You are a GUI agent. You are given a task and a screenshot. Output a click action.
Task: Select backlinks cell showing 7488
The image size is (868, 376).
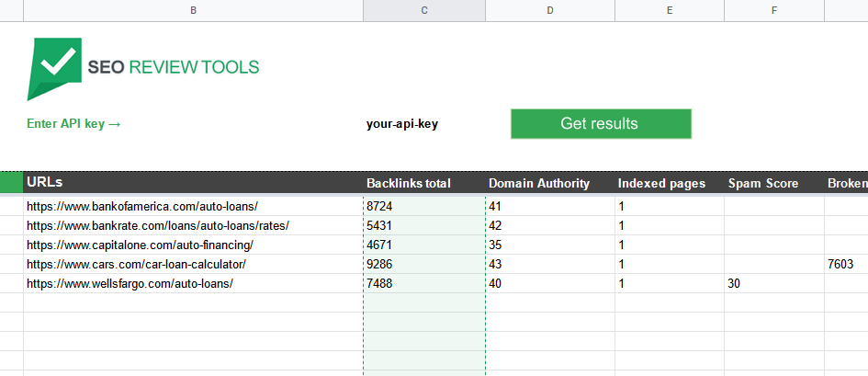pos(424,283)
